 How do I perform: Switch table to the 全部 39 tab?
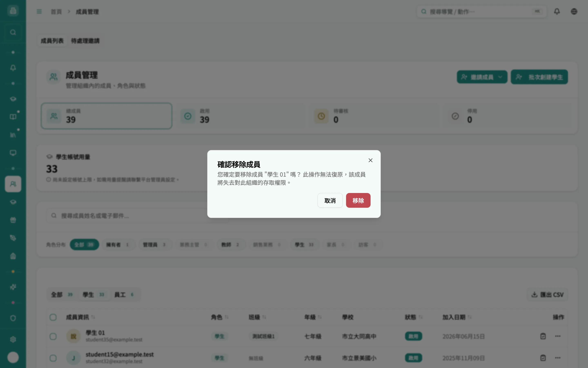pos(62,295)
